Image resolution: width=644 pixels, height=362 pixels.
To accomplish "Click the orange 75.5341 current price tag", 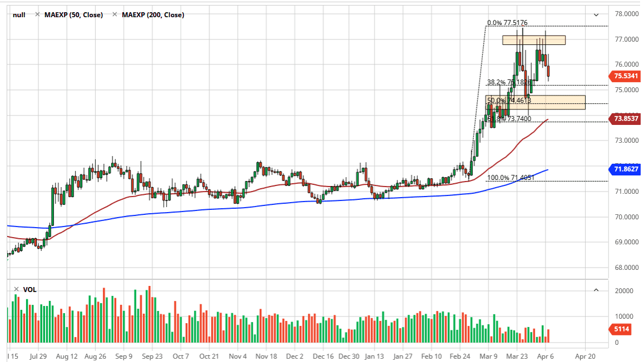I will [626, 77].
